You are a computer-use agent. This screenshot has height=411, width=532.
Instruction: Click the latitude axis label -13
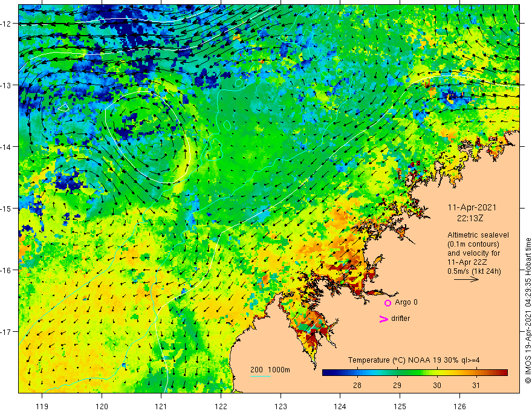pos(7,85)
